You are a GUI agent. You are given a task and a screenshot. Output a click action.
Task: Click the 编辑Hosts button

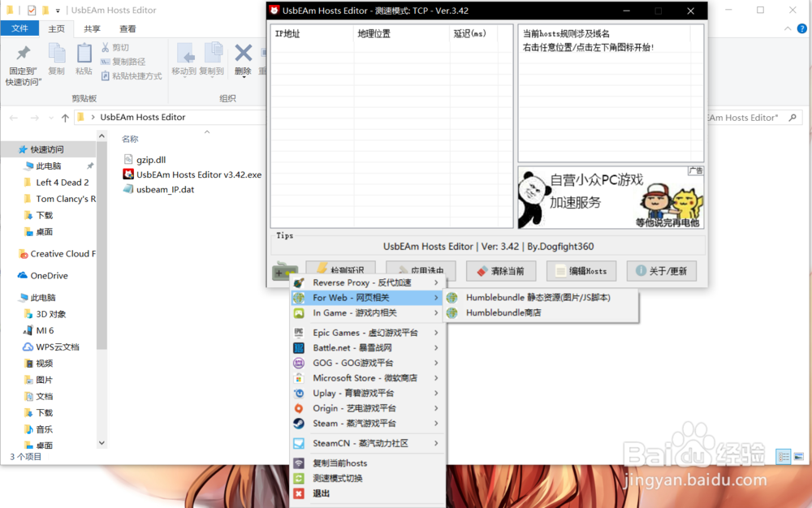coord(581,270)
